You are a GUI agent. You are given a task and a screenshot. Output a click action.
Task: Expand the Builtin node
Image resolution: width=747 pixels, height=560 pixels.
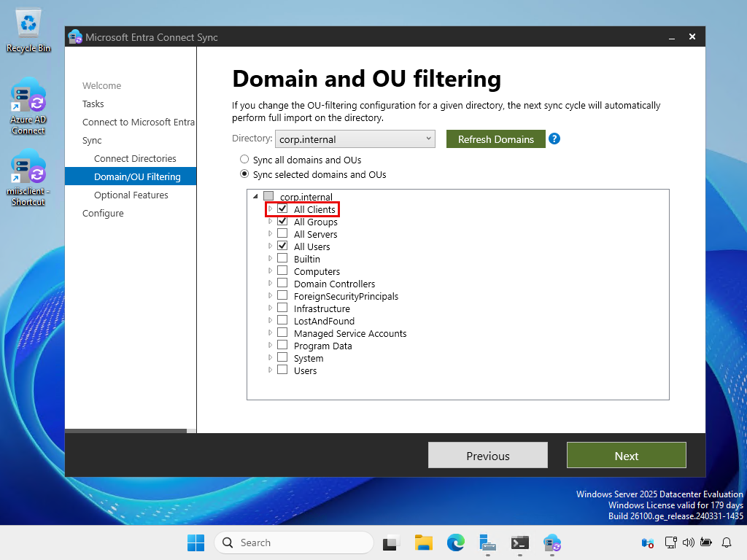[270, 258]
